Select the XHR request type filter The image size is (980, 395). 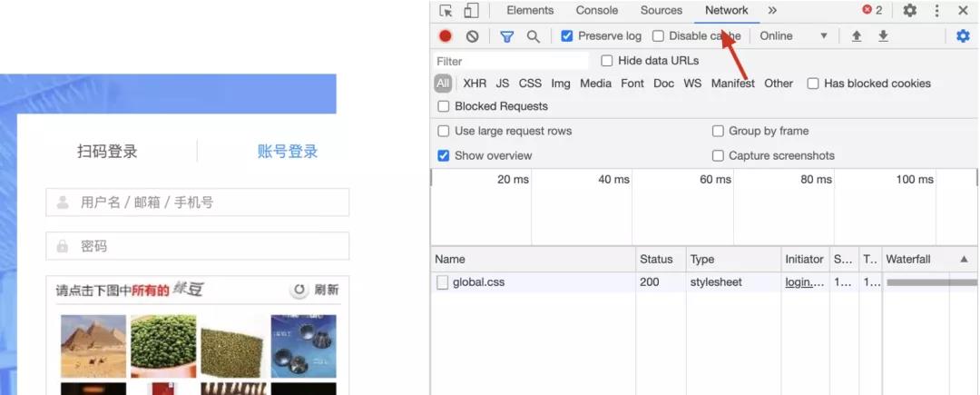click(475, 84)
